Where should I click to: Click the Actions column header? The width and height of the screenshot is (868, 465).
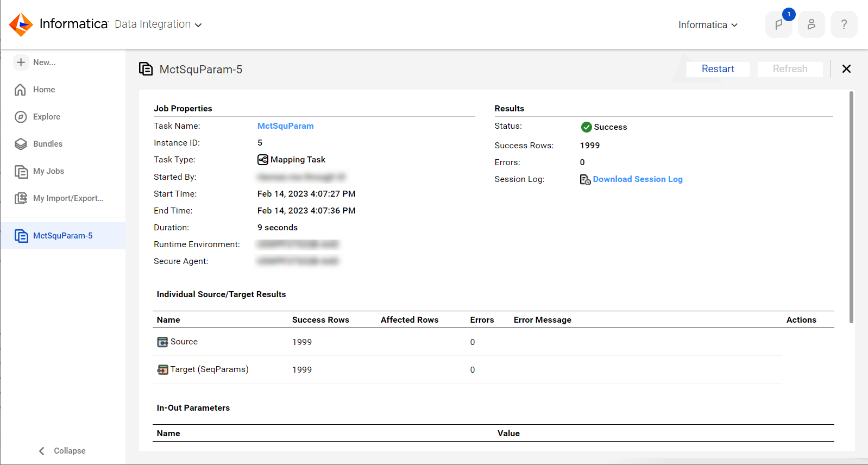tap(801, 320)
